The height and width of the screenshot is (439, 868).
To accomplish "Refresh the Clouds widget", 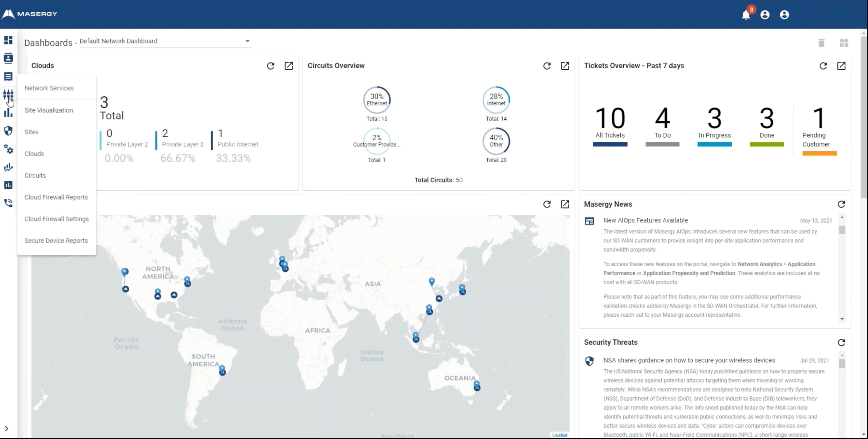I will (271, 66).
